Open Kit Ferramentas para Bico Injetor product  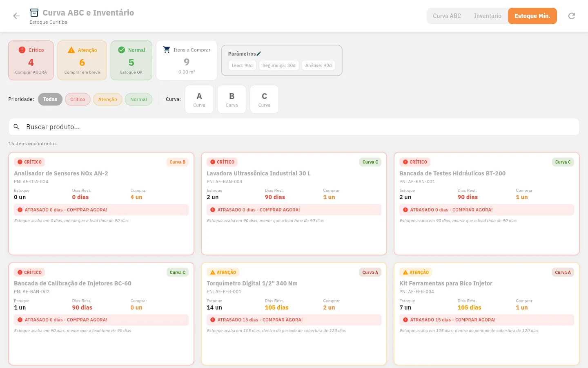point(487,314)
